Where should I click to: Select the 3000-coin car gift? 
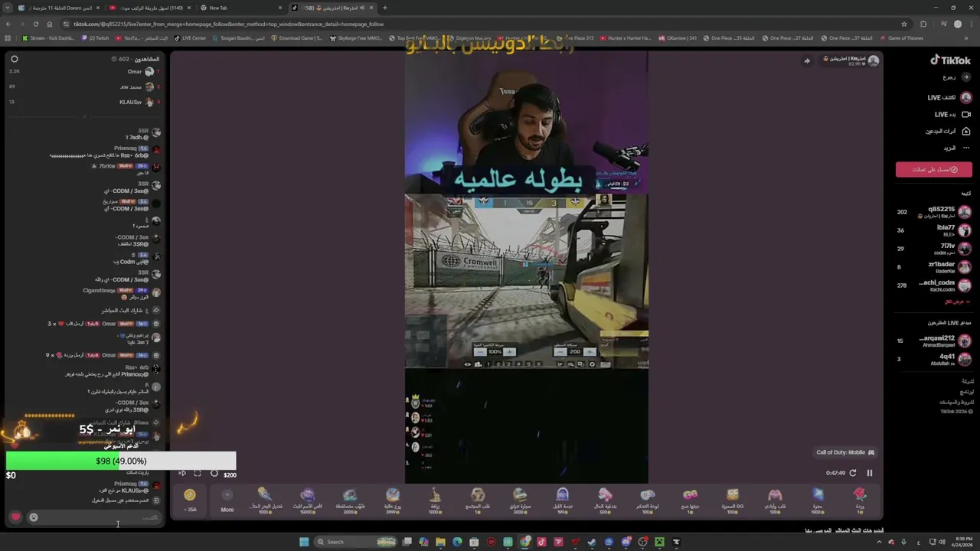click(520, 500)
